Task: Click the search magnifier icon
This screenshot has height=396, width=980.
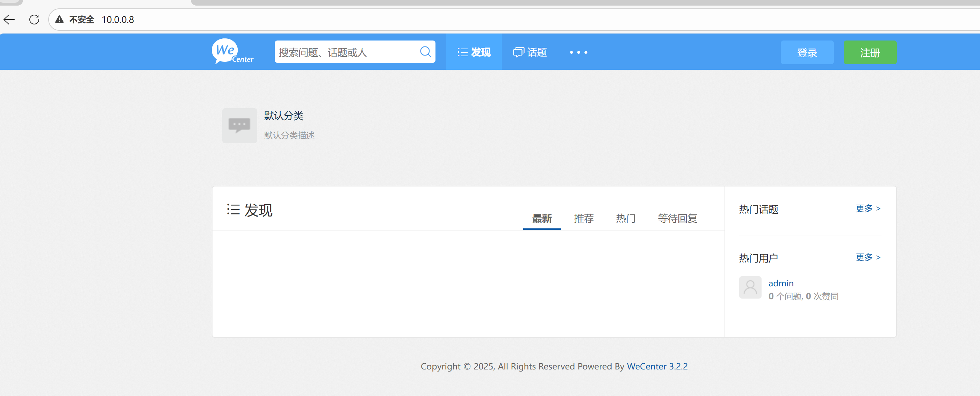Action: click(425, 52)
